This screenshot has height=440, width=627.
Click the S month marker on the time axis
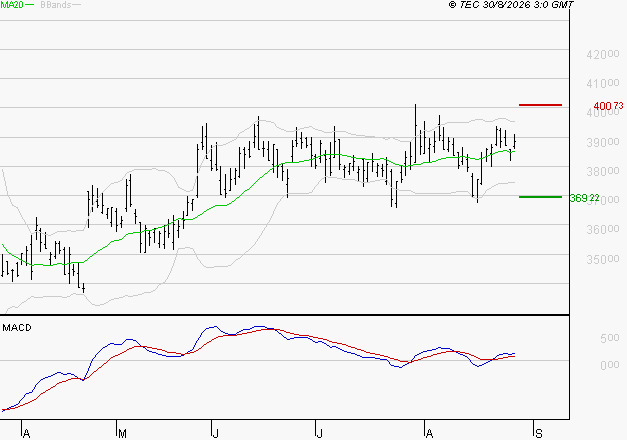click(x=539, y=433)
